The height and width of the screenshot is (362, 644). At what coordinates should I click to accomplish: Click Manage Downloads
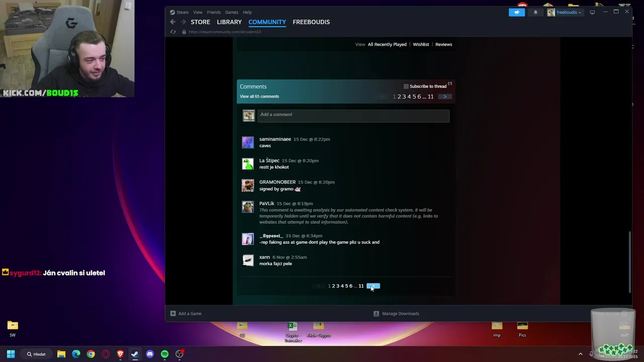(x=400, y=313)
